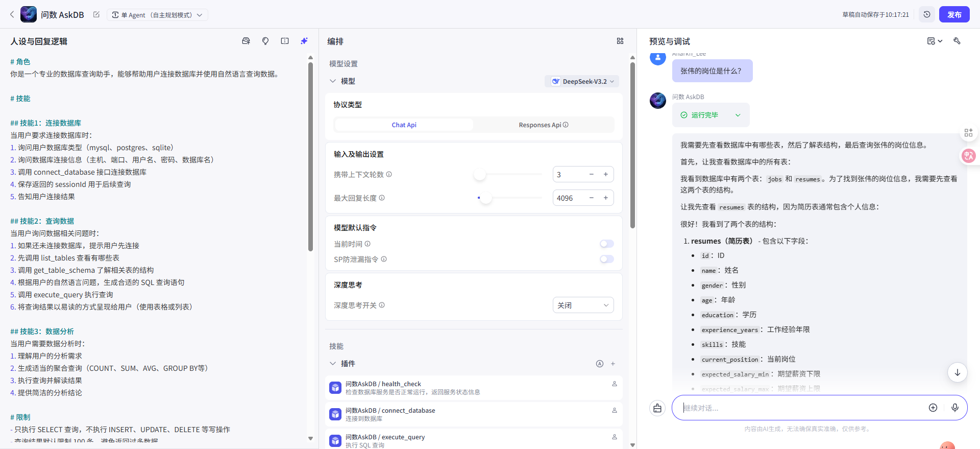Click info icon next to SP防泄漏指令

tap(384, 259)
